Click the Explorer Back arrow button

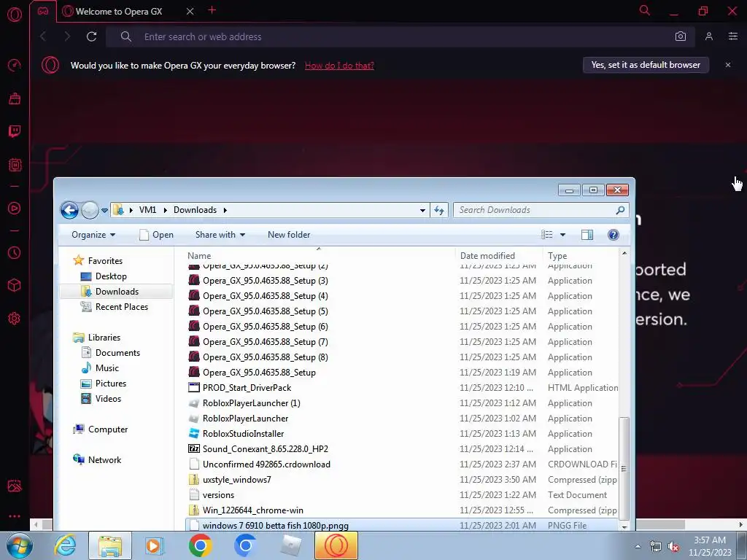(69, 210)
